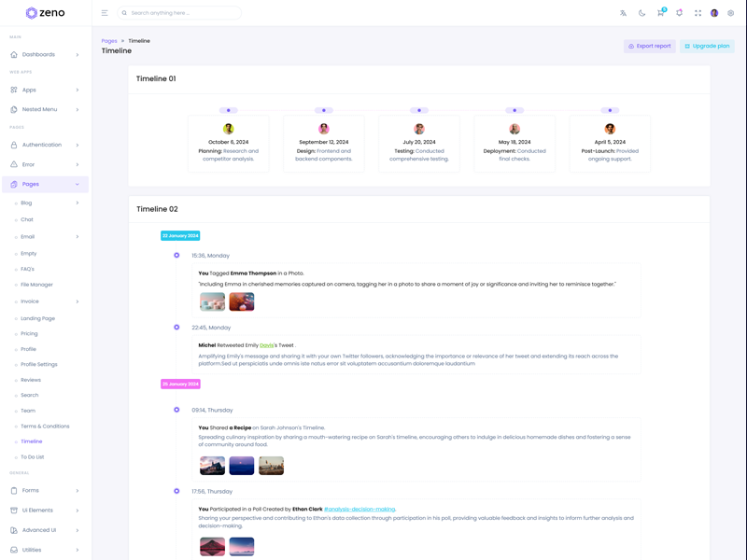Toggle fullscreen mode
The image size is (747, 560).
698,13
